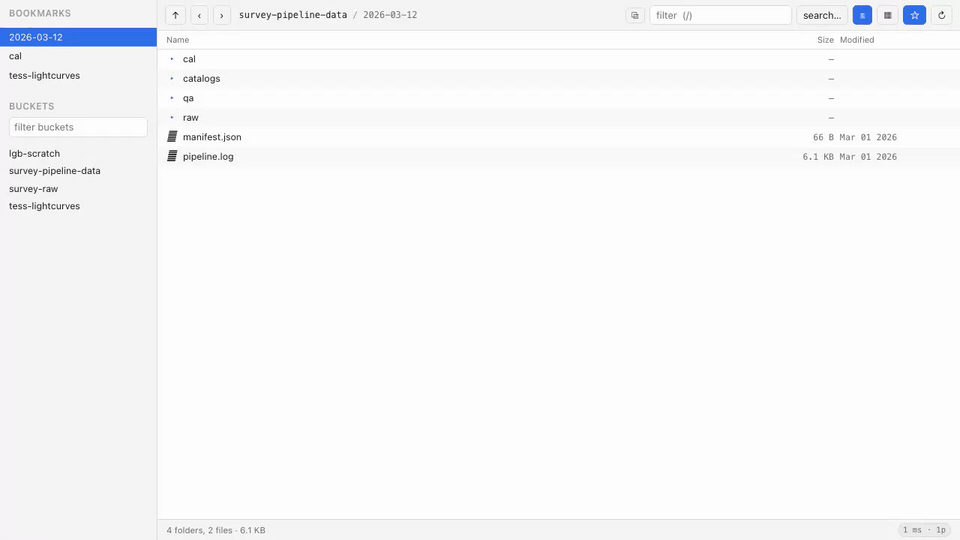Expand the raw folder arrow
Image resolution: width=960 pixels, height=540 pixels.
pyautogui.click(x=172, y=118)
